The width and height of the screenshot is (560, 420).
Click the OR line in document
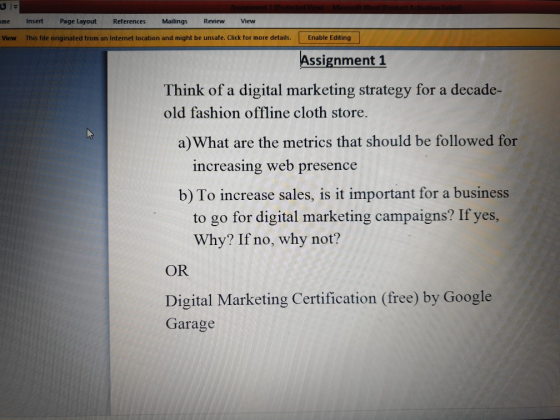(177, 271)
